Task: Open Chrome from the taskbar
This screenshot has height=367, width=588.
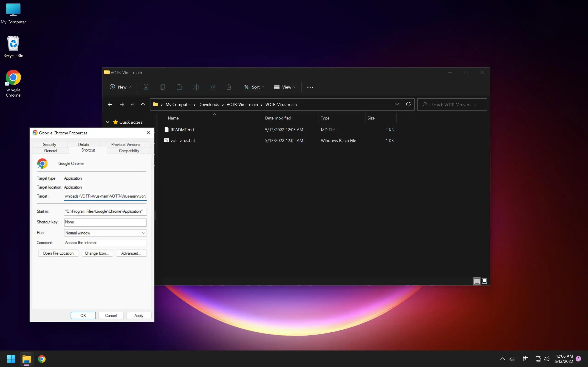Action: [x=42, y=359]
